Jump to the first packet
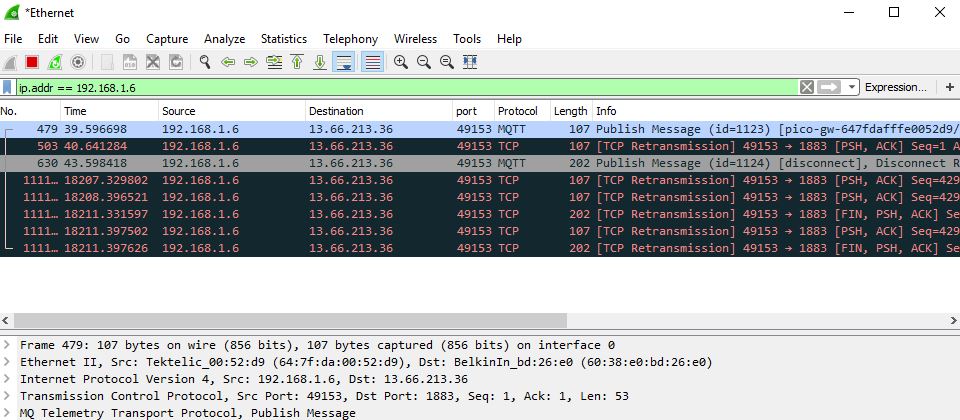The width and height of the screenshot is (960, 420). (x=297, y=62)
